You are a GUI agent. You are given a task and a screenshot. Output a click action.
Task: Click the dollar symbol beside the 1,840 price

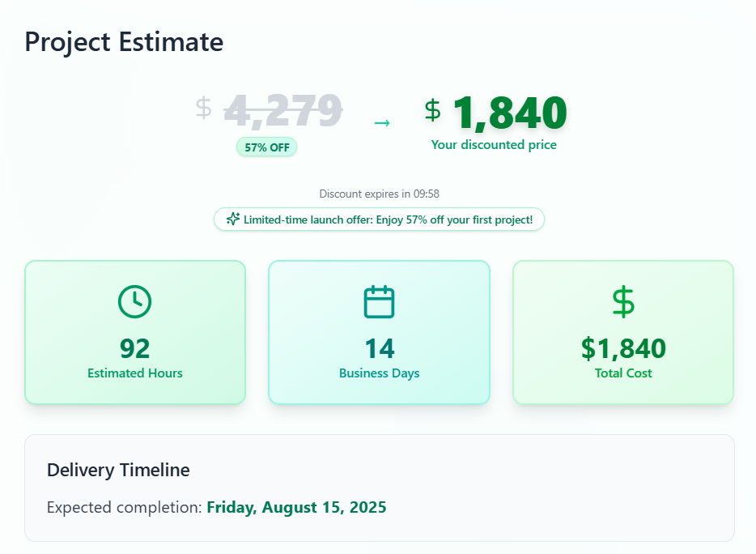pos(432,110)
